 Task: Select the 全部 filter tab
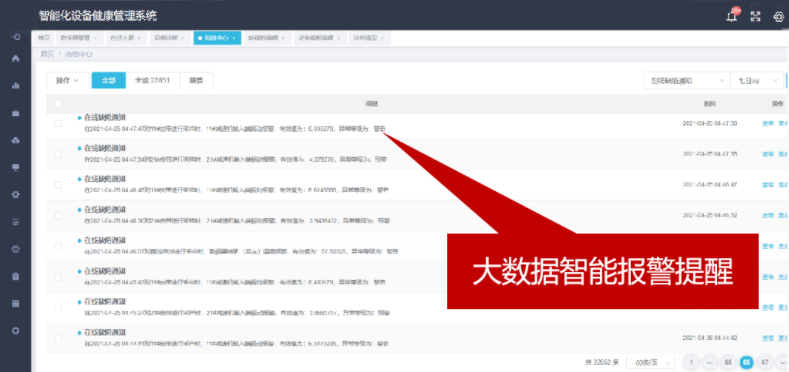(x=109, y=81)
